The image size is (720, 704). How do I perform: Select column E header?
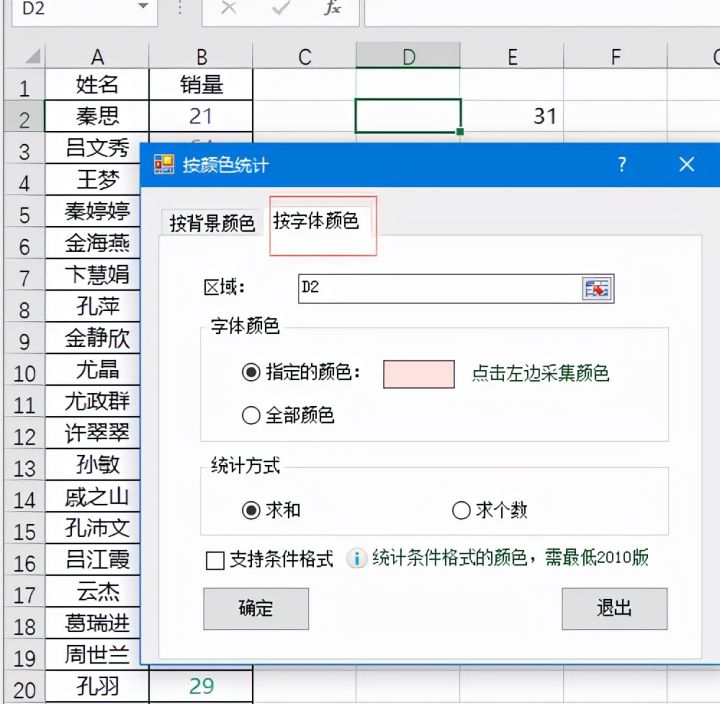click(512, 57)
